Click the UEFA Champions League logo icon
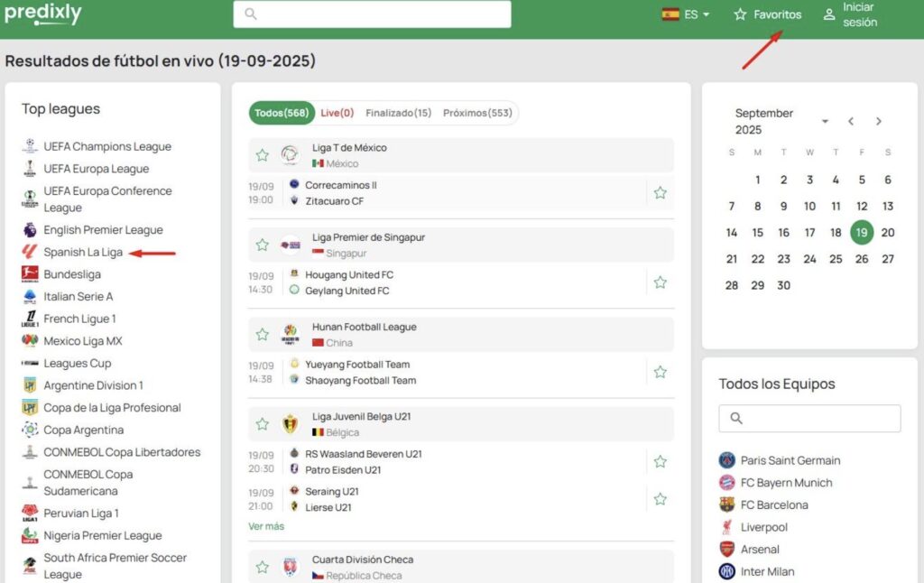 pos(30,146)
